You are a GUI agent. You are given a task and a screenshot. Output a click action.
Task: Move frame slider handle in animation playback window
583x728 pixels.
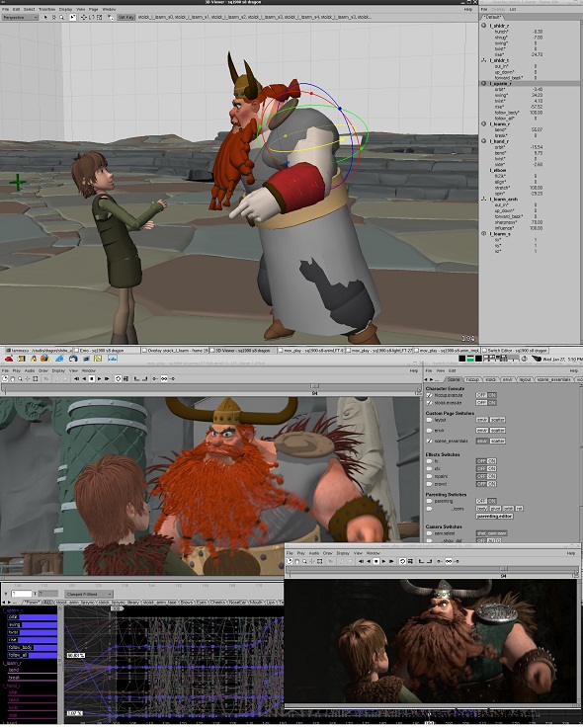[x=315, y=386]
